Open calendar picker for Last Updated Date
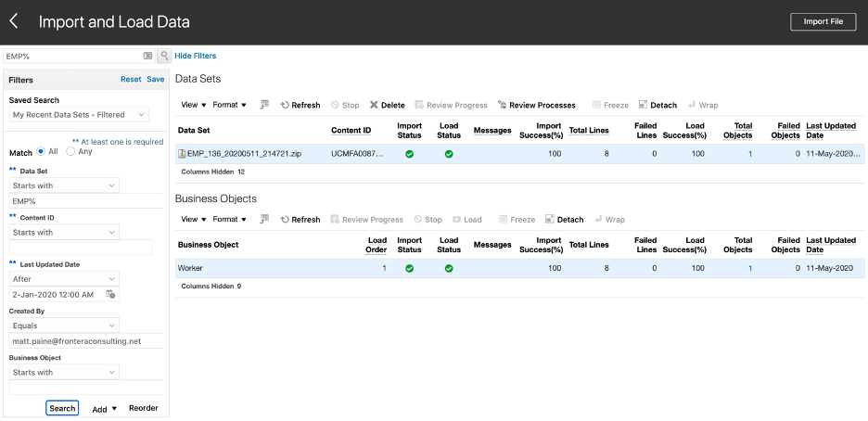The height and width of the screenshot is (421, 868). (x=110, y=294)
